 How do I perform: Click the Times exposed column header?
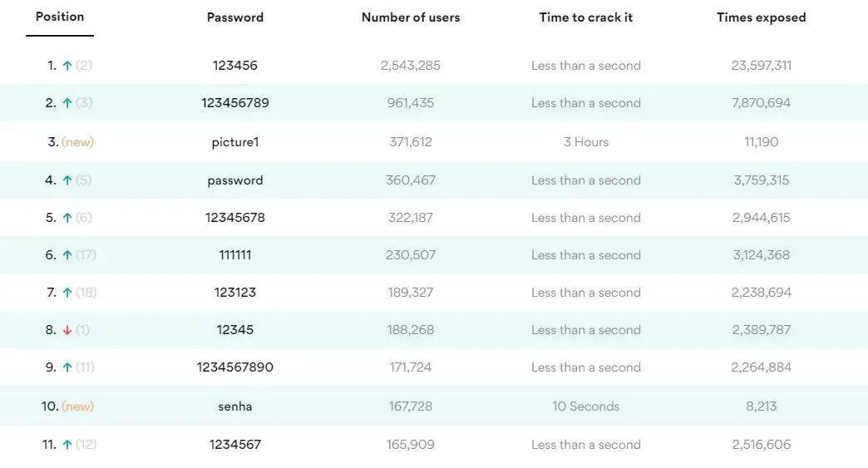762,17
